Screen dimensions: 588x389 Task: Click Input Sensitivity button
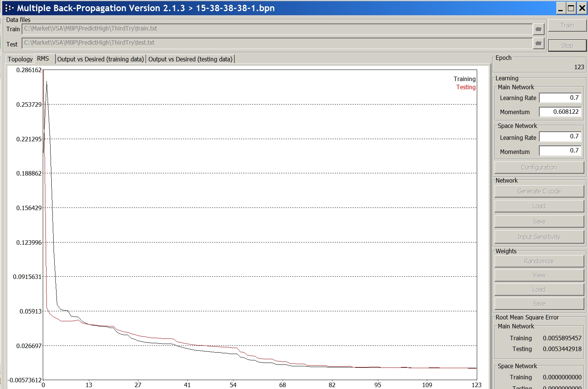(539, 237)
